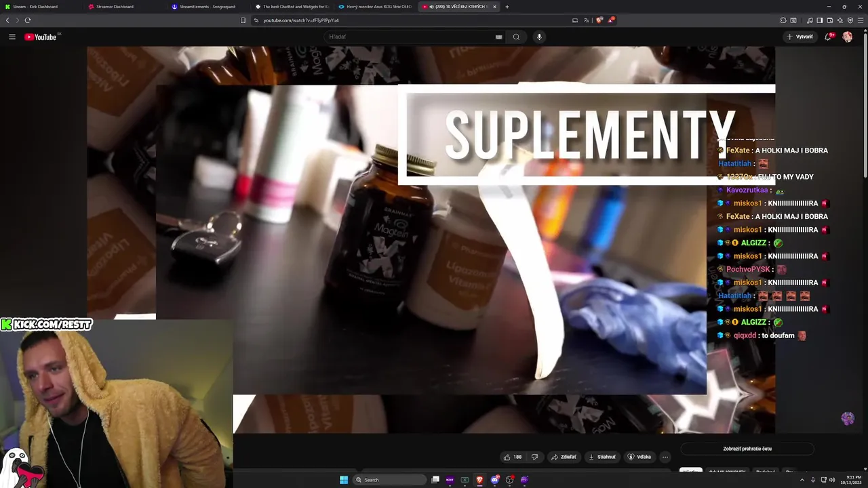Open the on-screen keyboard in search box

tap(498, 37)
